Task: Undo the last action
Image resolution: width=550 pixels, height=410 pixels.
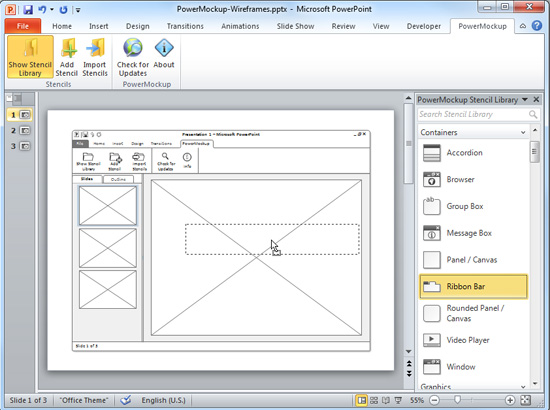Action: [42, 9]
